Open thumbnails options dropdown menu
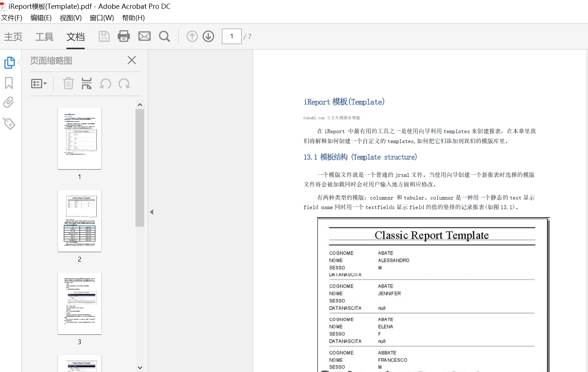588x372 pixels. coord(39,84)
